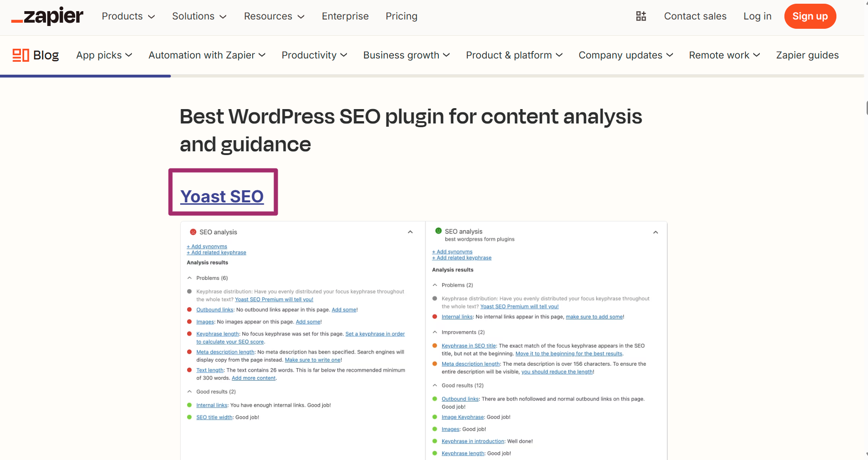Viewport: 868px width, 460px height.
Task: Click the Blog logo icon
Action: click(x=20, y=55)
